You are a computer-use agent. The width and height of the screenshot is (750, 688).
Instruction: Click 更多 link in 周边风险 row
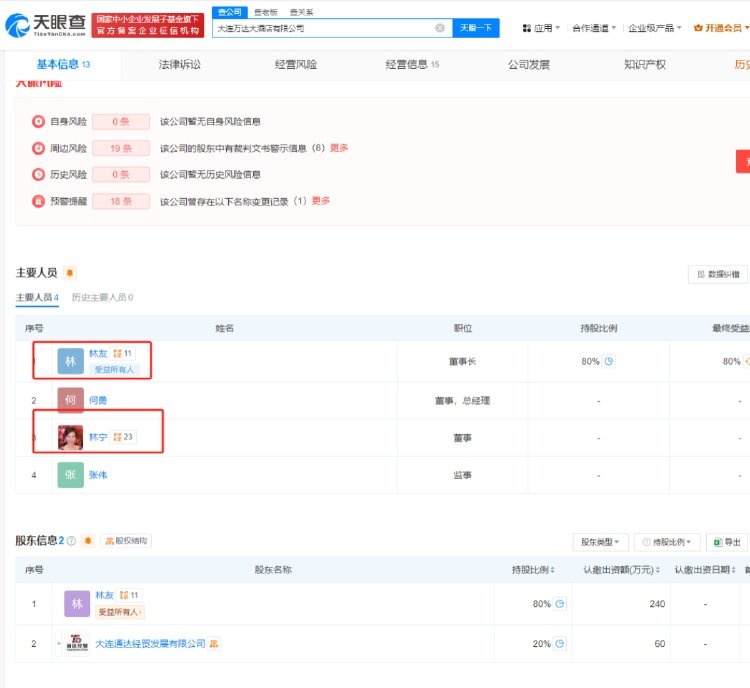[339, 148]
